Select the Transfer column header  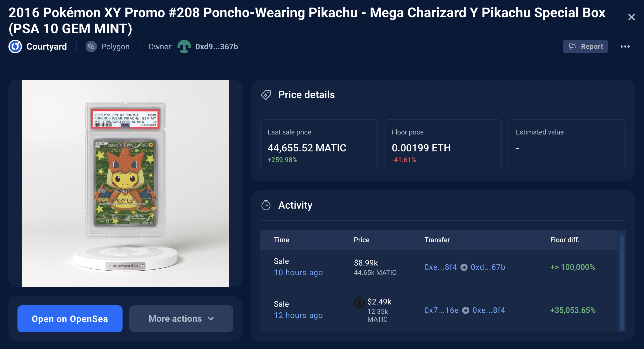(x=437, y=240)
